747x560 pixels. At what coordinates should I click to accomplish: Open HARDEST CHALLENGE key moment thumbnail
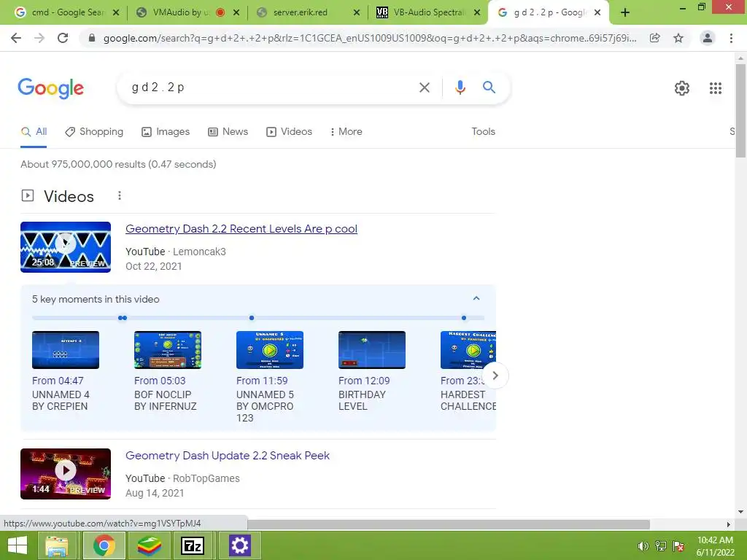[468, 350]
